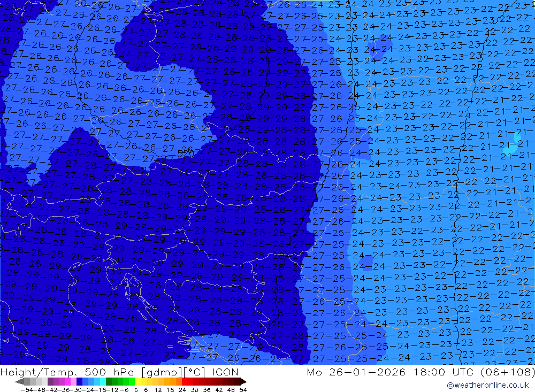This screenshot has height=392, width=535.
Task: Pick the bright yellow legend swatch at 0
Action: 137,382
